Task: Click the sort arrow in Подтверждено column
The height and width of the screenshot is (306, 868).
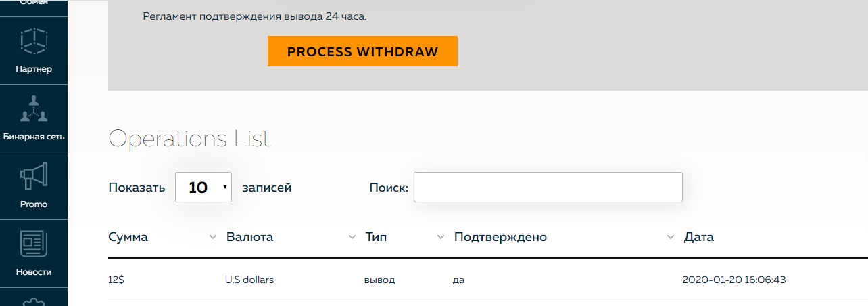Action: [x=671, y=237]
